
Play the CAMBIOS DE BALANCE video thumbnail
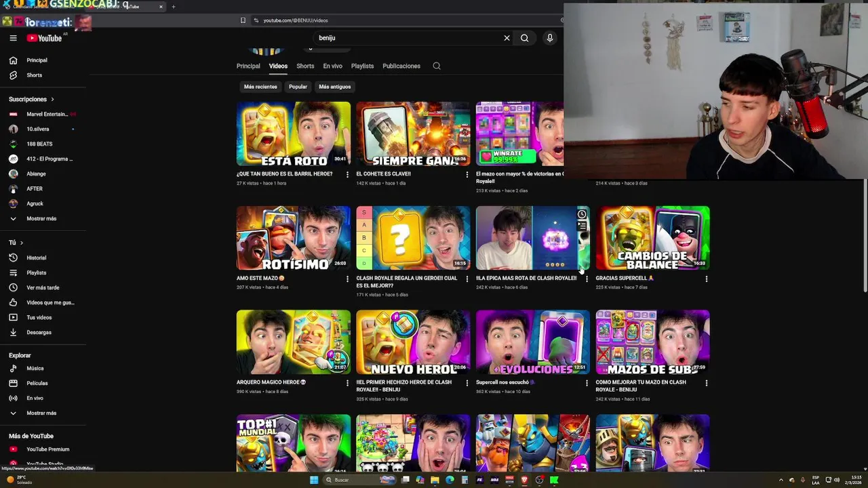[652, 238]
